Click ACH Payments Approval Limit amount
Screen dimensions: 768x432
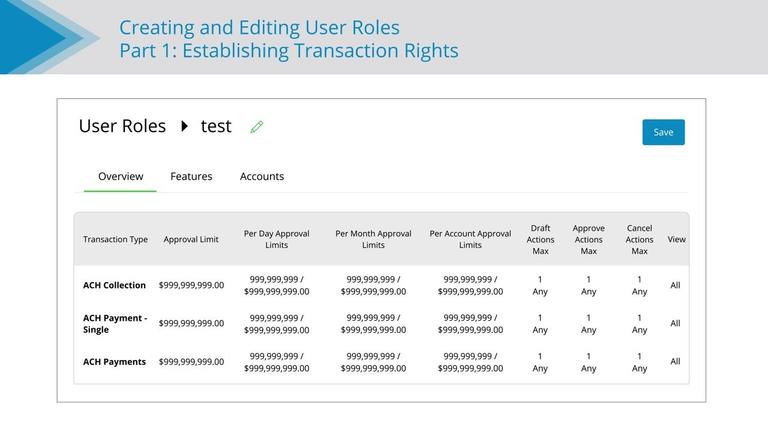191,362
